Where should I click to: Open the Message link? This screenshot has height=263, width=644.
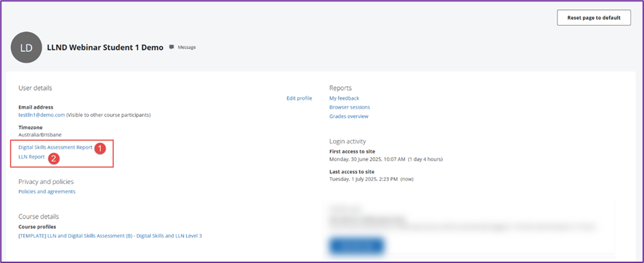(187, 47)
